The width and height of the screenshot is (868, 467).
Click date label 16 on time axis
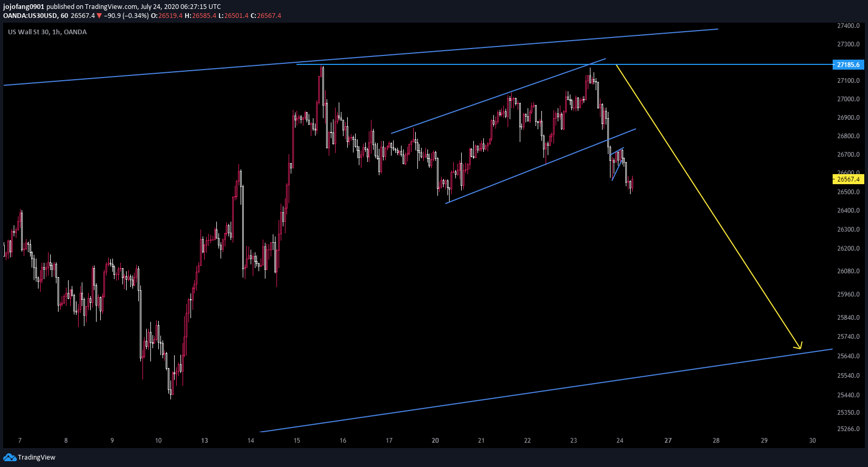click(x=343, y=441)
